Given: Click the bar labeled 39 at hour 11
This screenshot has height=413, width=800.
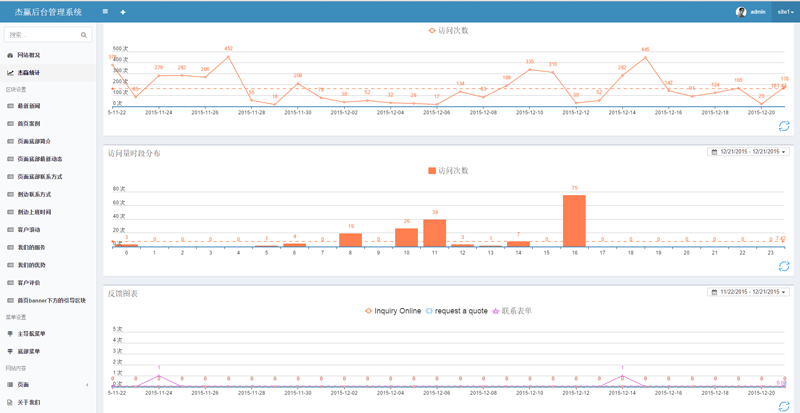Looking at the screenshot, I should (x=435, y=233).
